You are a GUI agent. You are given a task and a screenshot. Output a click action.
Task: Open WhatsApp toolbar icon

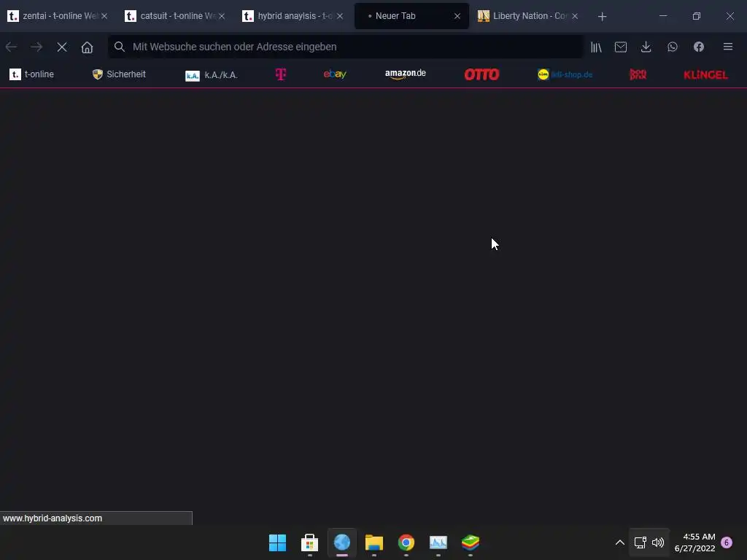coord(673,47)
